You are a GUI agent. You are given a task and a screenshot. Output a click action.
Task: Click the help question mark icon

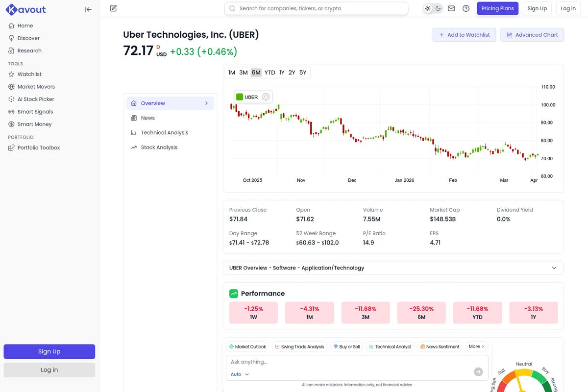pyautogui.click(x=466, y=8)
